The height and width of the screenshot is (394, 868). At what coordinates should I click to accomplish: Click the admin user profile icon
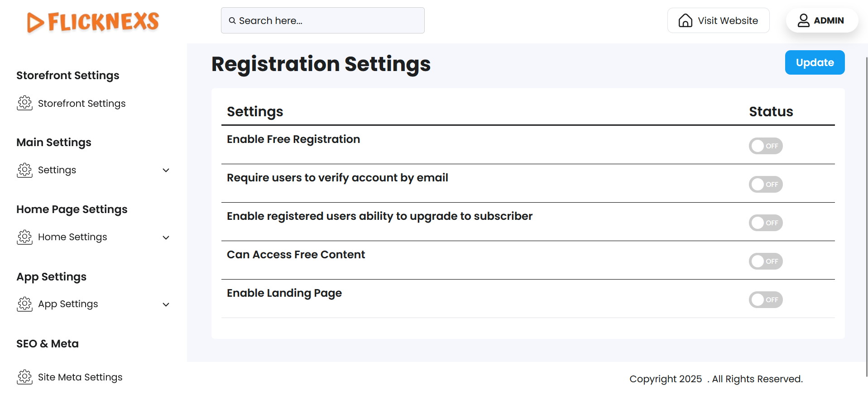coord(803,20)
